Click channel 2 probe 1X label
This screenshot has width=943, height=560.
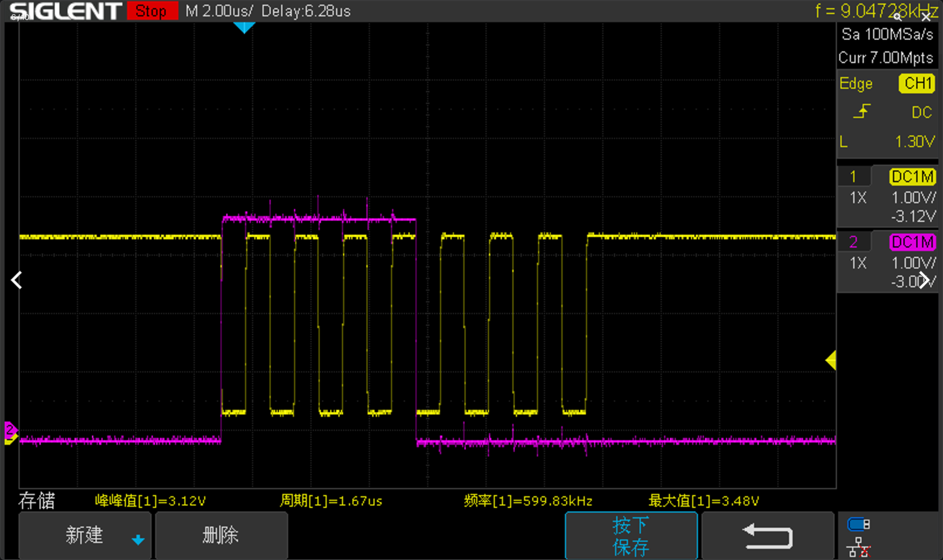click(858, 263)
